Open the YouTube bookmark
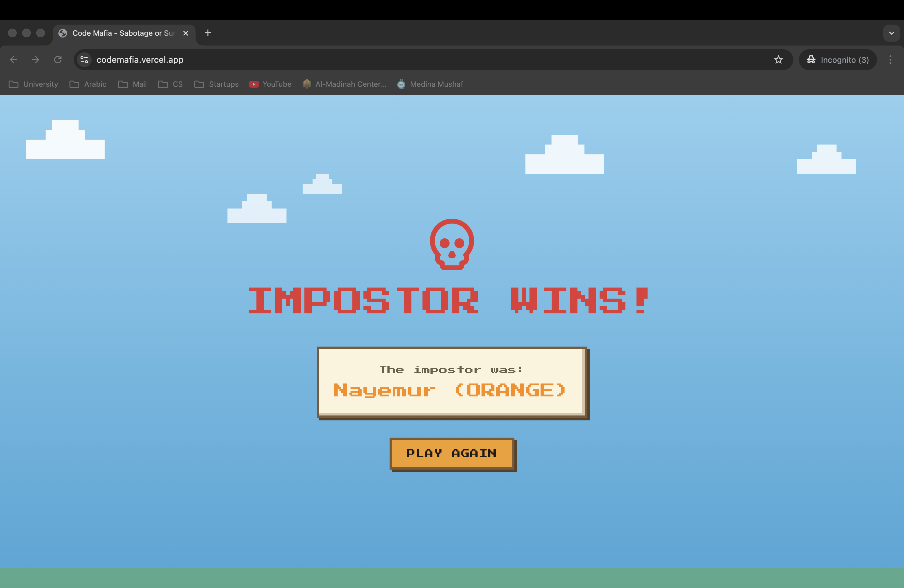The height and width of the screenshot is (588, 904). (271, 84)
